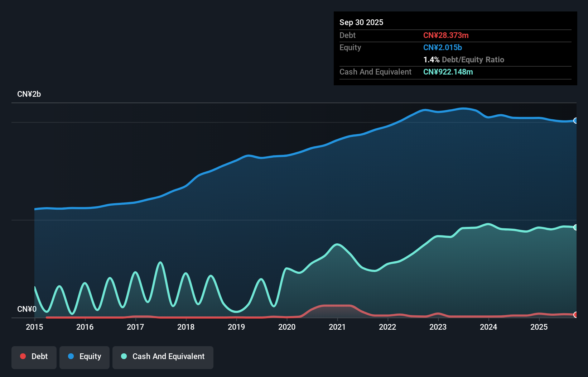Click the teal Cash And Equivalent dot icon

click(x=124, y=356)
